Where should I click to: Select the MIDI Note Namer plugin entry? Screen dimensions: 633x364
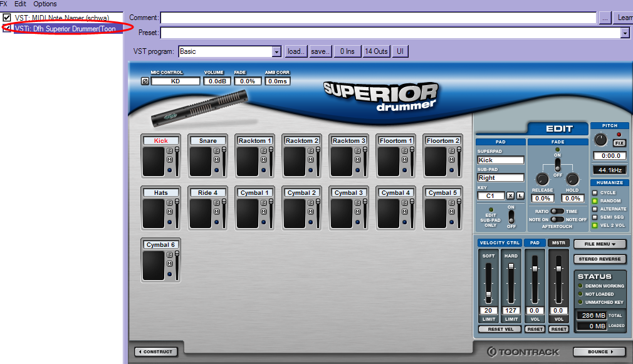(x=62, y=18)
